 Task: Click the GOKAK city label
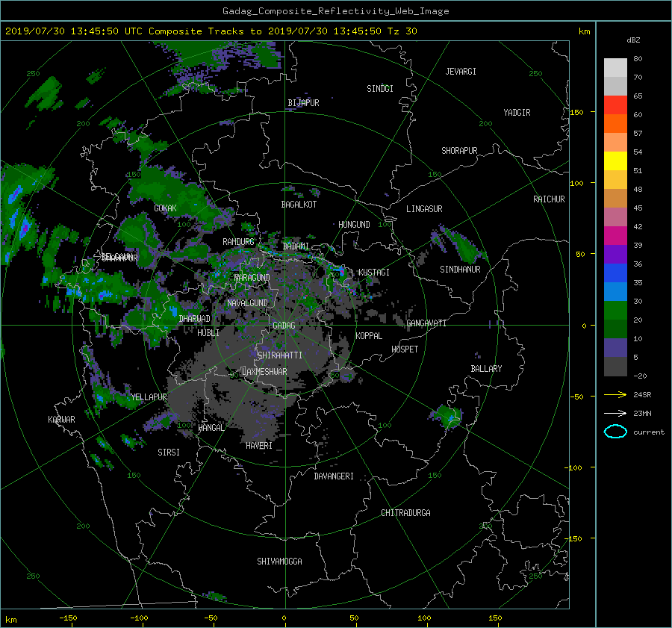(166, 208)
